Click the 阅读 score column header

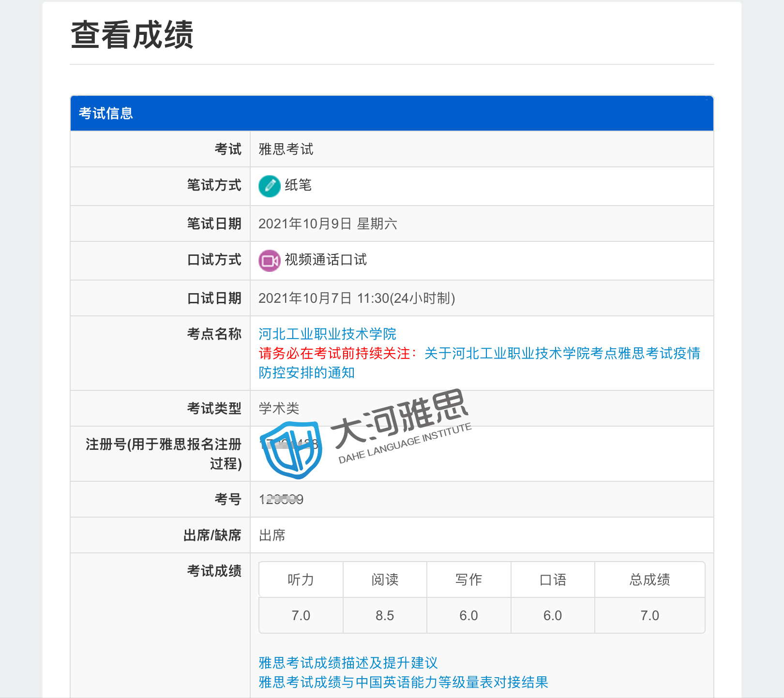pos(385,579)
